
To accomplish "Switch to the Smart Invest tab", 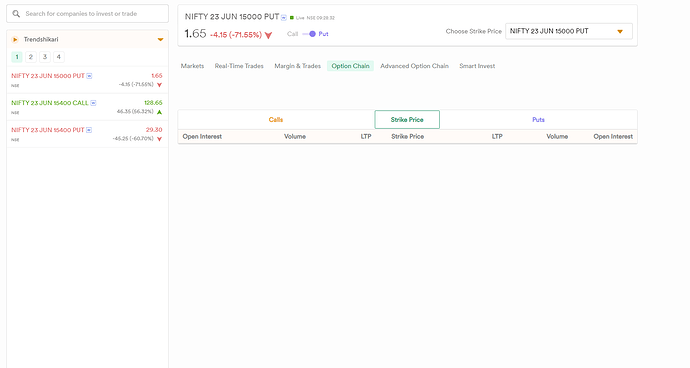I will 477,66.
